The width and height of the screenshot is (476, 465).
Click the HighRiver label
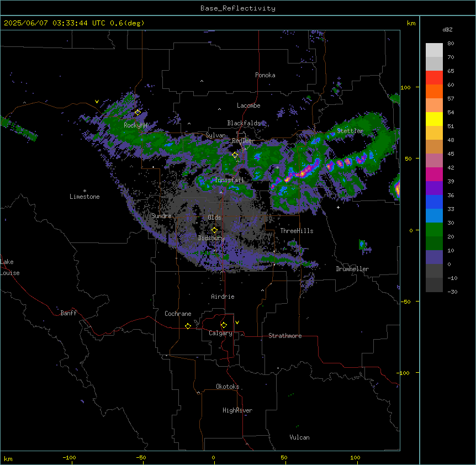pyautogui.click(x=237, y=410)
